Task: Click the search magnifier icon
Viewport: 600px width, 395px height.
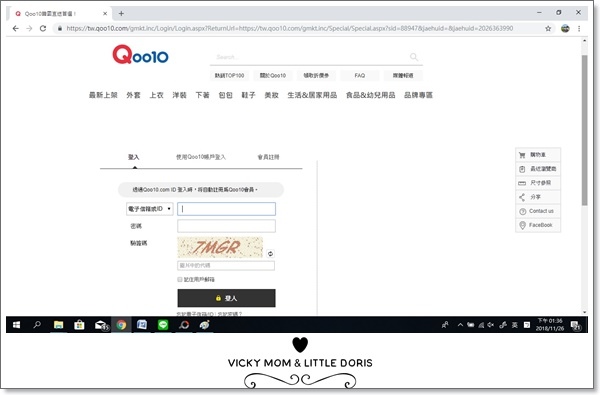Action: 414,57
